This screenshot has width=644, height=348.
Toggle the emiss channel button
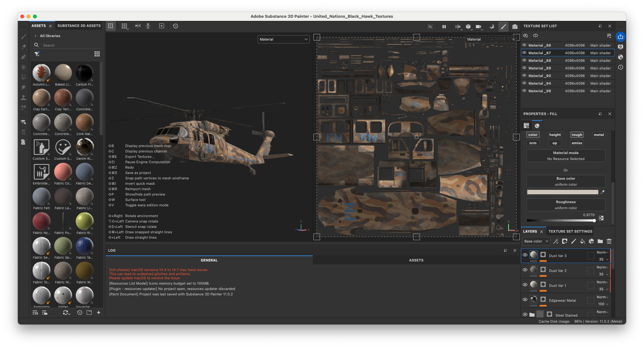tap(577, 143)
